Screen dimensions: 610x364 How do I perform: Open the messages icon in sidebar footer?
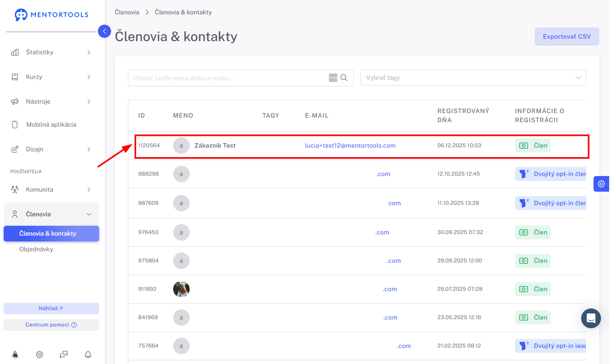click(x=64, y=355)
